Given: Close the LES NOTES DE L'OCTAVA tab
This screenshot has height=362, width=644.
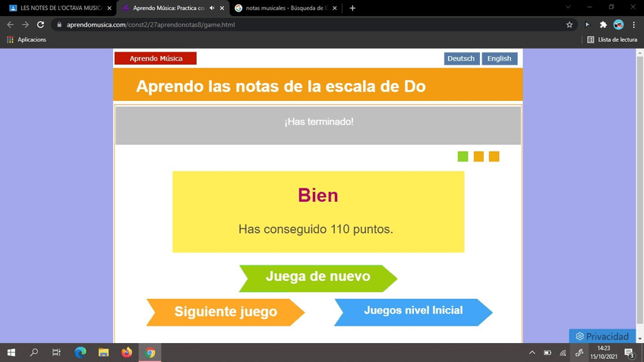Looking at the screenshot, I should pos(109,8).
